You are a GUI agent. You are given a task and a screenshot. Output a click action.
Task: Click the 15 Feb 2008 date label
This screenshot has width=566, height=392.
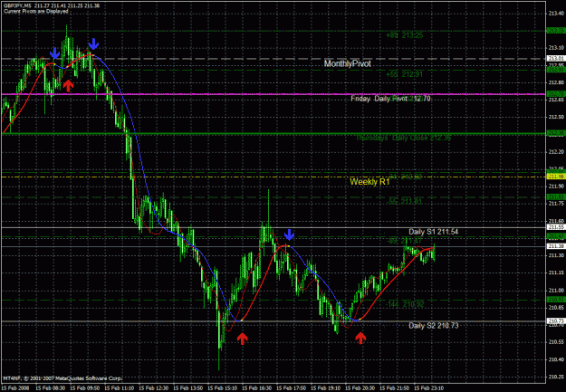[x=14, y=388]
